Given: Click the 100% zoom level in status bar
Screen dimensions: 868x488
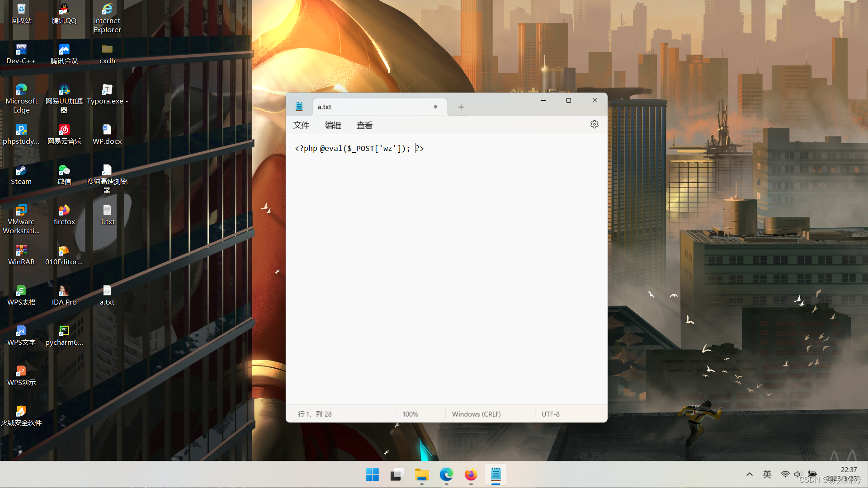Looking at the screenshot, I should [x=410, y=414].
